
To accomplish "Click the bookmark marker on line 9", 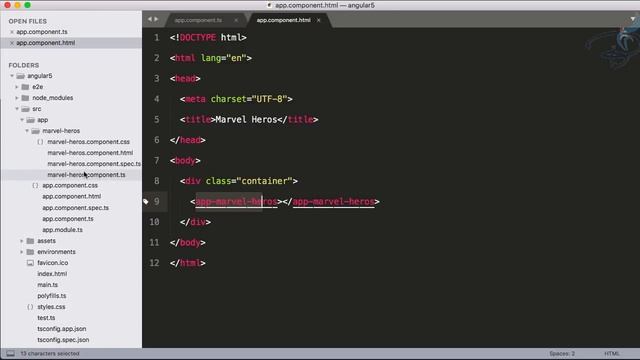I will (146, 202).
